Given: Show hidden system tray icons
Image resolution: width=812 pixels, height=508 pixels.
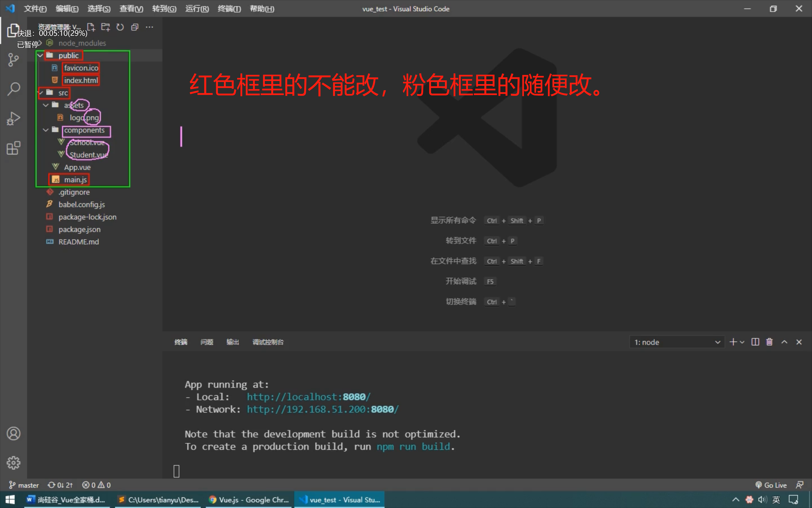Looking at the screenshot, I should (736, 500).
